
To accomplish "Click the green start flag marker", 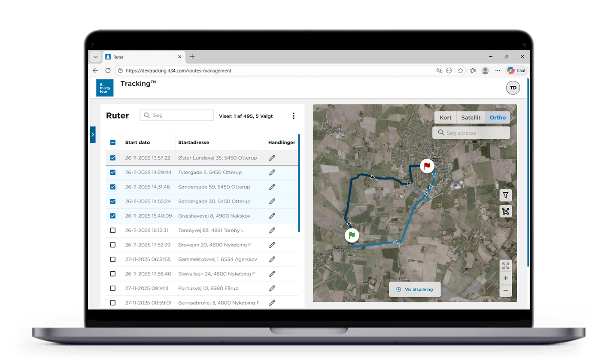I will click(352, 235).
